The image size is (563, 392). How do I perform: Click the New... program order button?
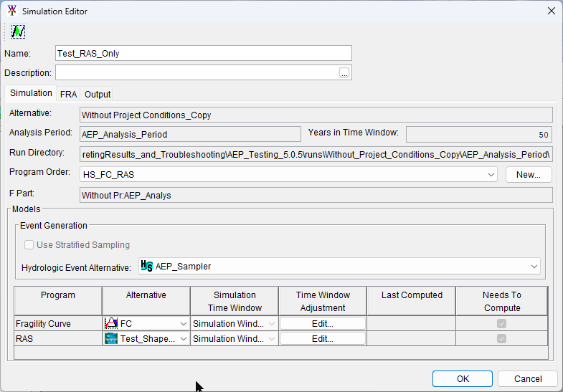[x=528, y=175]
